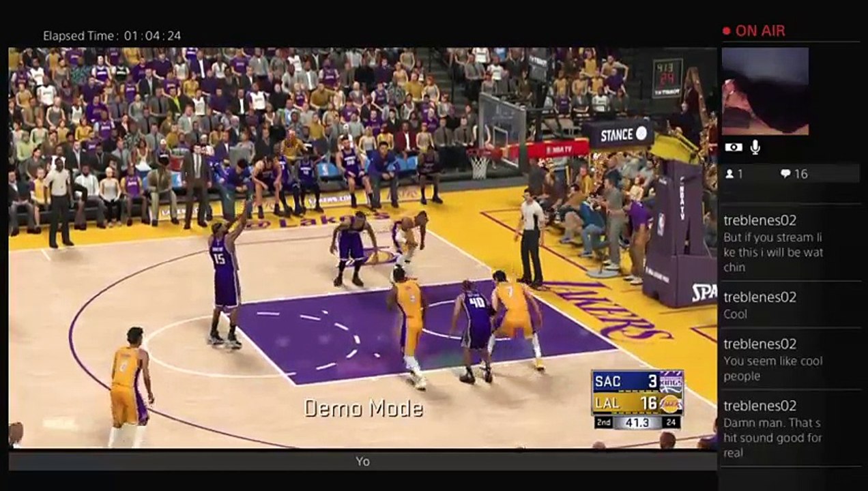Click the basketball hoop net
The width and height of the screenshot is (868, 491).
pos(479,166)
